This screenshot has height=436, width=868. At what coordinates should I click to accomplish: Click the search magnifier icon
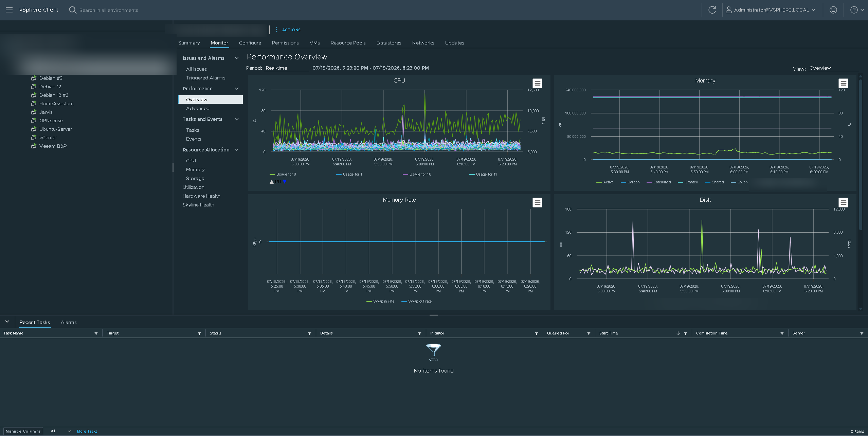click(x=73, y=10)
